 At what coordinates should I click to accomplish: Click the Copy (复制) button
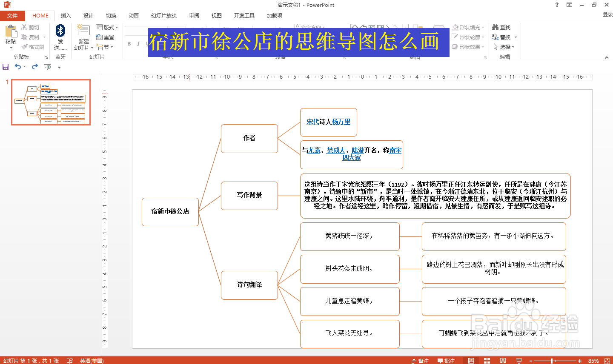tap(30, 37)
